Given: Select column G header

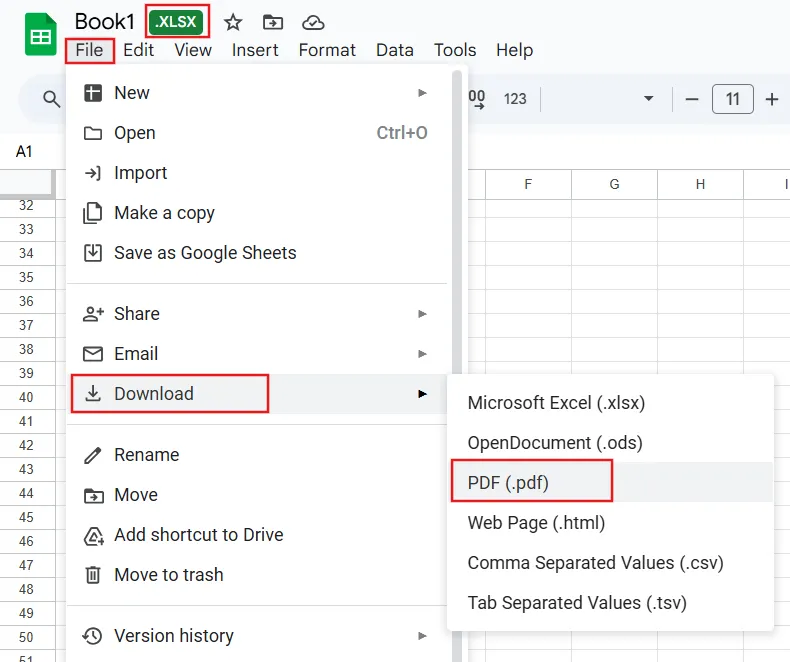Looking at the screenshot, I should 614,184.
